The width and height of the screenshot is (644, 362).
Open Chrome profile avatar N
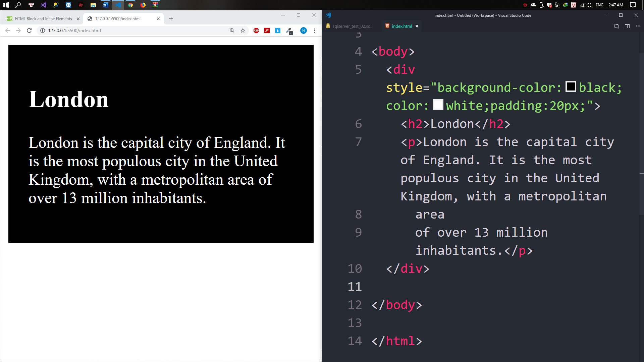(x=303, y=31)
